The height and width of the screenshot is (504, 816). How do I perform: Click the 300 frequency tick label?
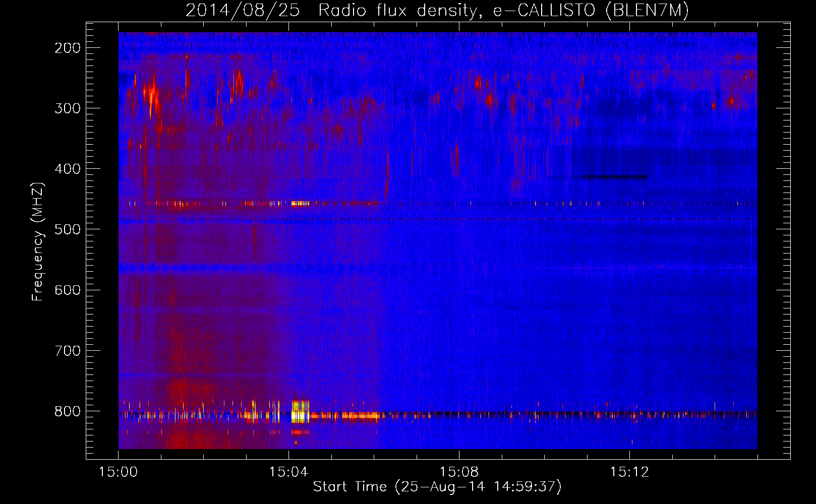[x=68, y=108]
